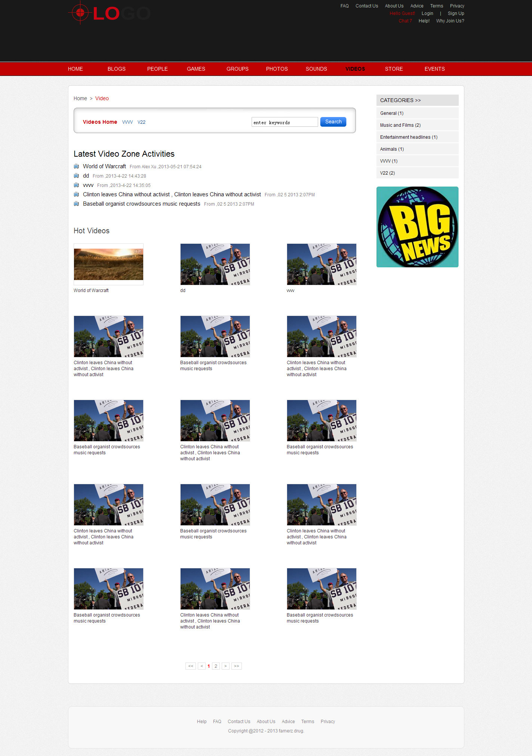The image size is (532, 756).
Task: Click the video icon beside Baseball organist activity
Action: (x=76, y=203)
